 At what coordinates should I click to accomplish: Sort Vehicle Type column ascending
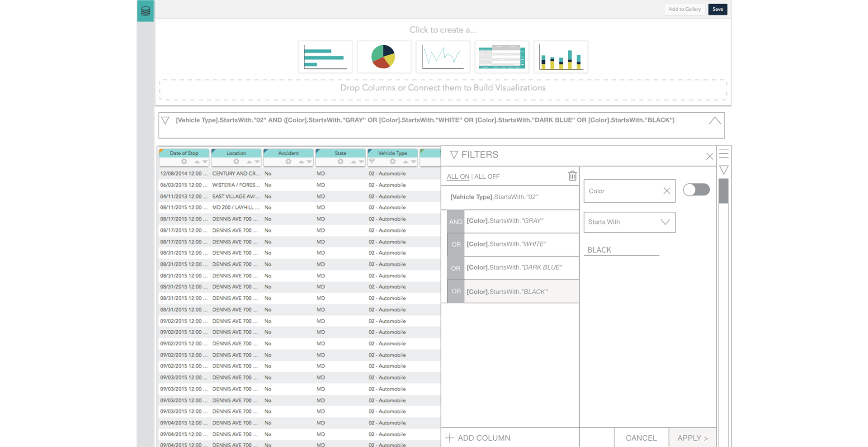406,162
